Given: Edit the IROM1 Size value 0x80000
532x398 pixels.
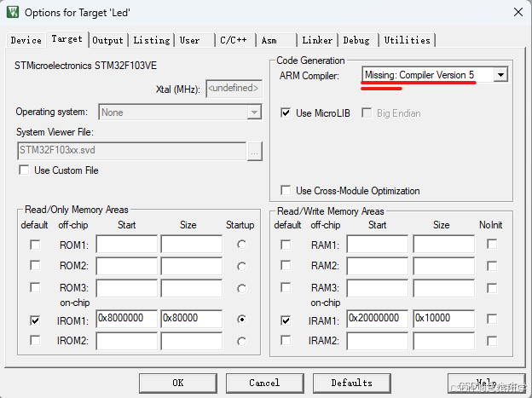Looking at the screenshot, I should 192,318.
